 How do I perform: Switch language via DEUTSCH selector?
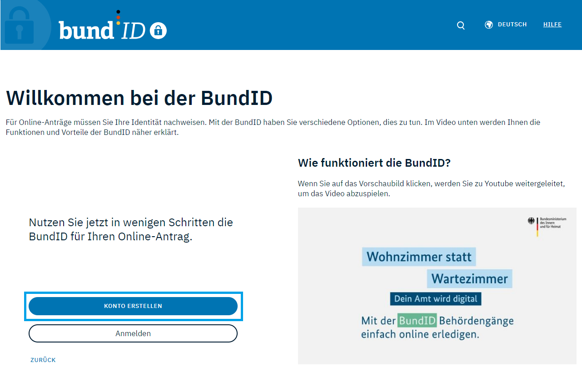pos(512,25)
